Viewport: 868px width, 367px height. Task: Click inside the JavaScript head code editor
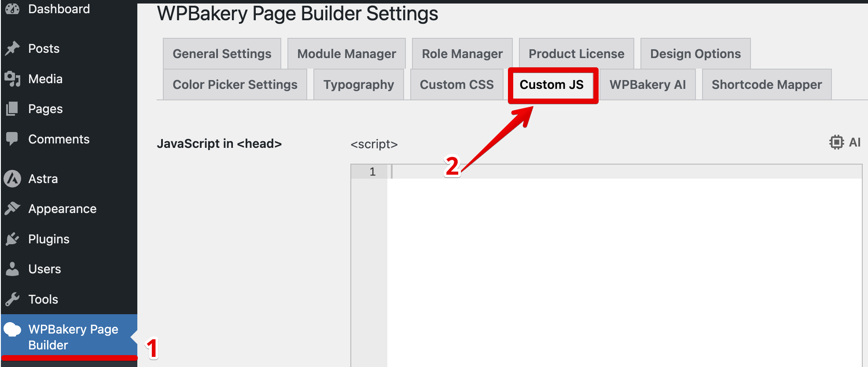click(x=624, y=266)
